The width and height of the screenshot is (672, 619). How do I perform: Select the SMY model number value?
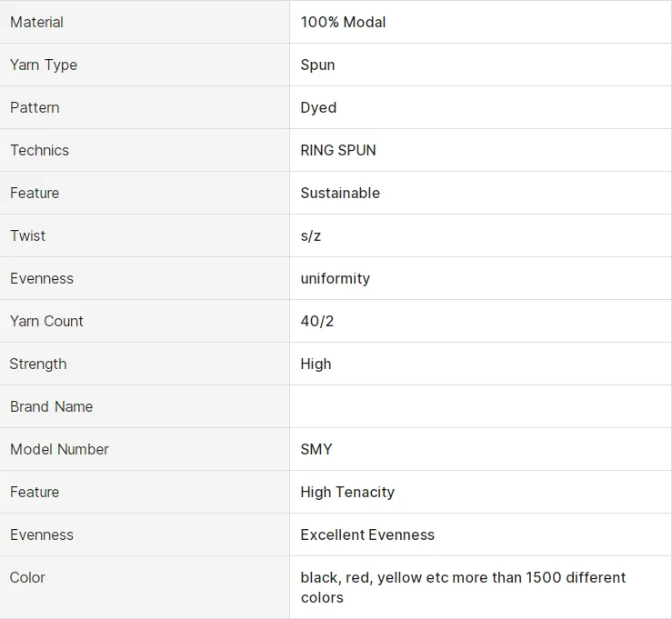[x=316, y=449]
